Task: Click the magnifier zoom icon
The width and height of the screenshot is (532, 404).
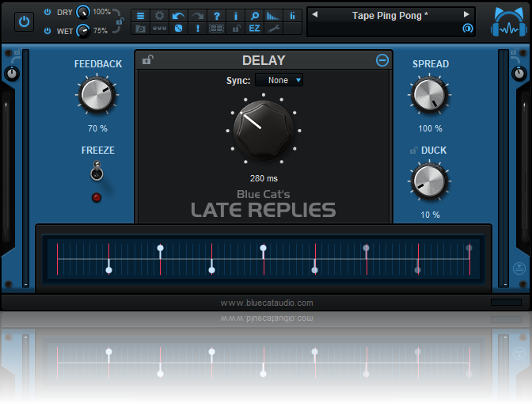Action: [x=254, y=16]
